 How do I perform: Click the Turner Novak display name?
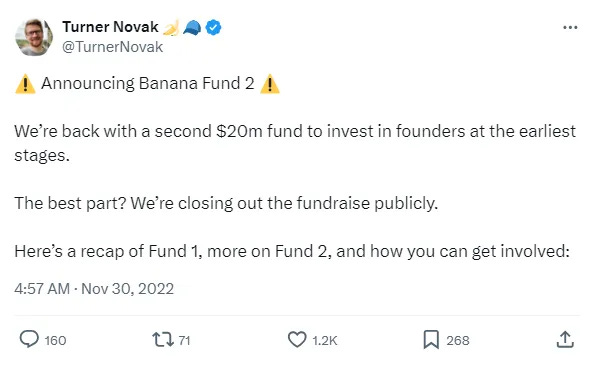[x=110, y=27]
